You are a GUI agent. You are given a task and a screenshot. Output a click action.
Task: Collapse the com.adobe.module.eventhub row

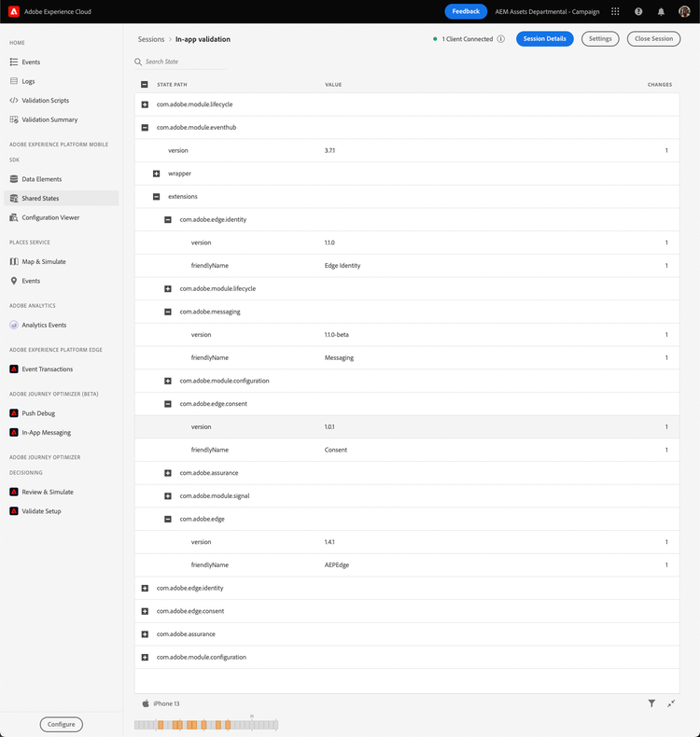[x=145, y=128]
